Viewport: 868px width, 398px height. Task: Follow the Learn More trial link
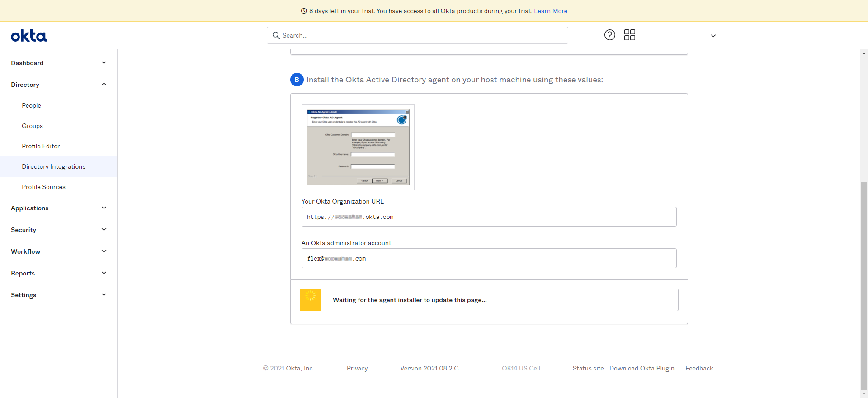pyautogui.click(x=551, y=11)
